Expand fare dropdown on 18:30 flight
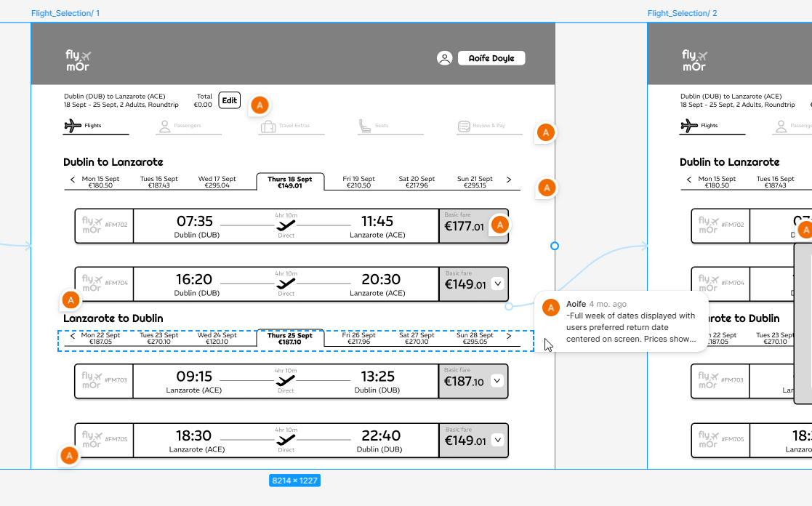 point(498,440)
